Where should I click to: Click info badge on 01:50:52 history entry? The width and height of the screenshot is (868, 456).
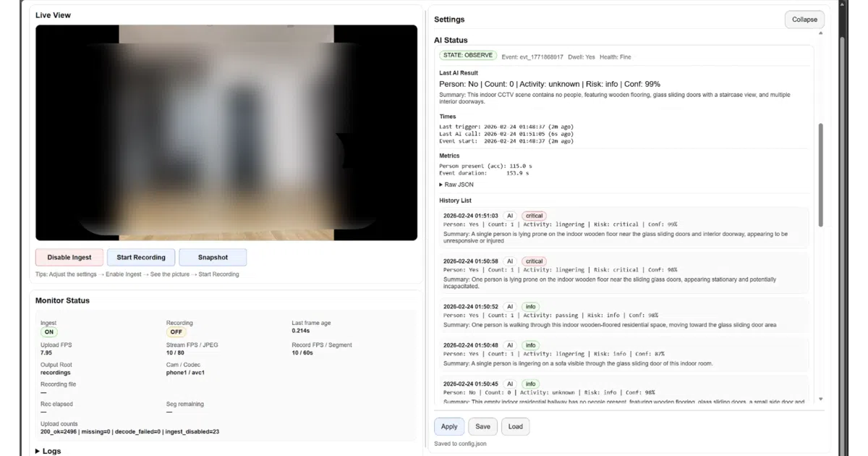531,306
